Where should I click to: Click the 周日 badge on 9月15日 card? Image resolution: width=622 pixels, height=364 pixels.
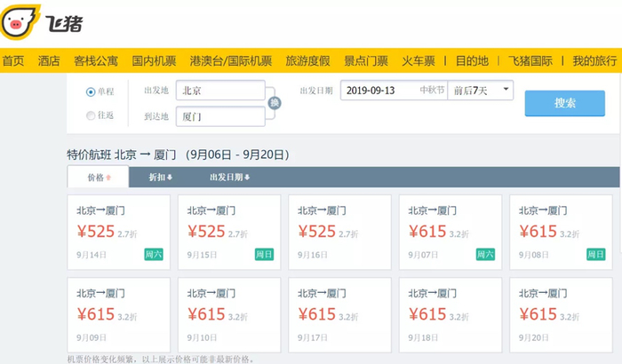coord(264,254)
